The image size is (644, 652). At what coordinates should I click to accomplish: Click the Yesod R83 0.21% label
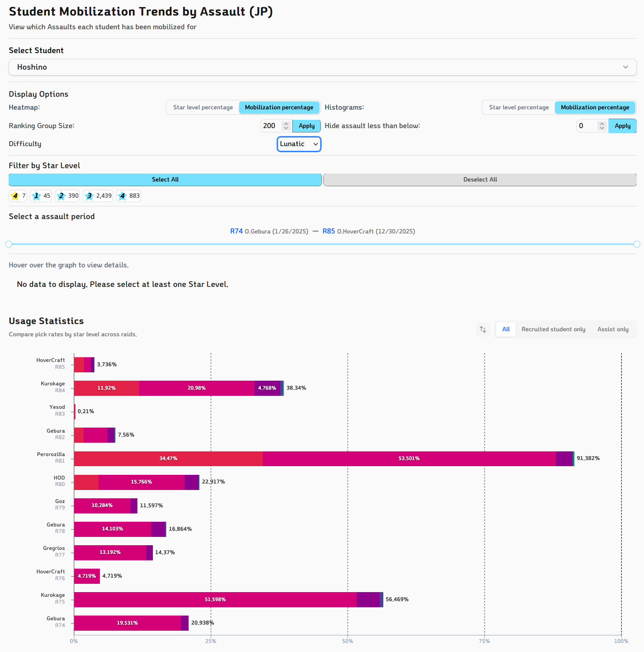(86, 411)
